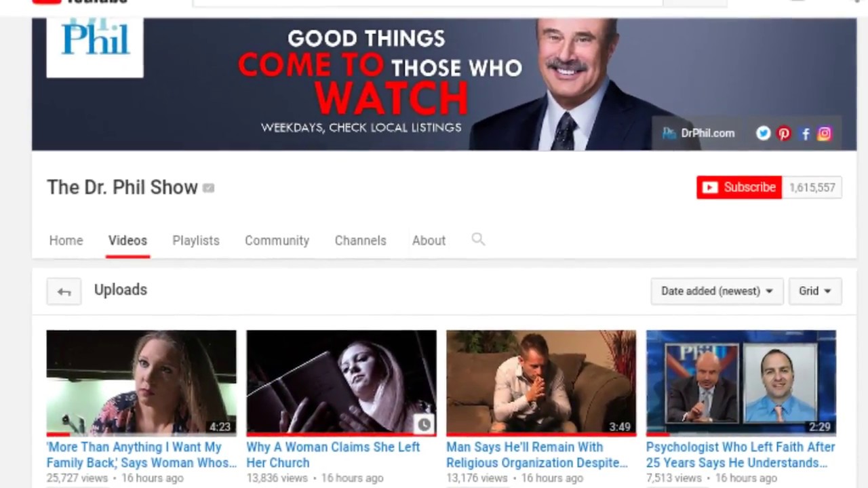
Task: Open the DrPhil.com banner link
Action: 699,134
